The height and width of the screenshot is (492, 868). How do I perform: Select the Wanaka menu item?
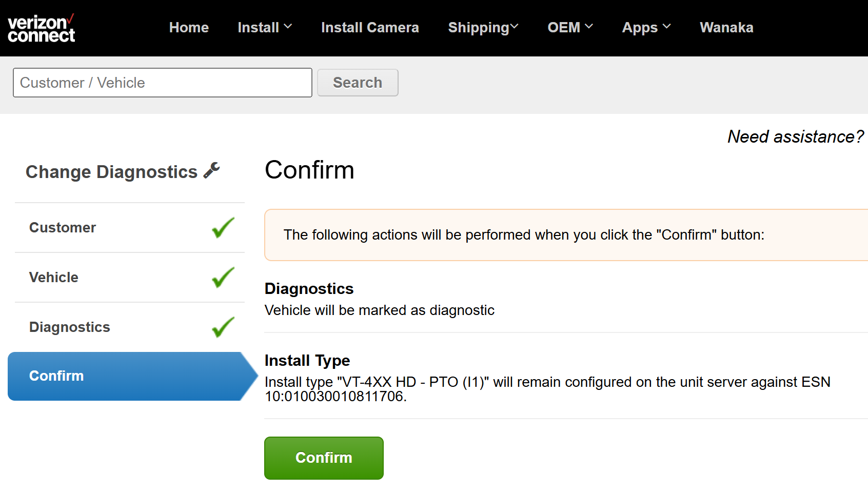click(726, 28)
